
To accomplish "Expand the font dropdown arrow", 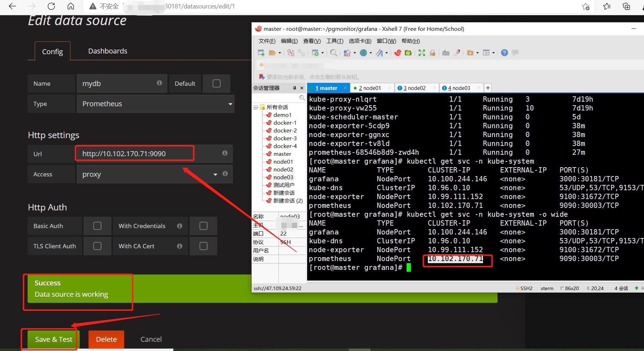I will (387, 53).
